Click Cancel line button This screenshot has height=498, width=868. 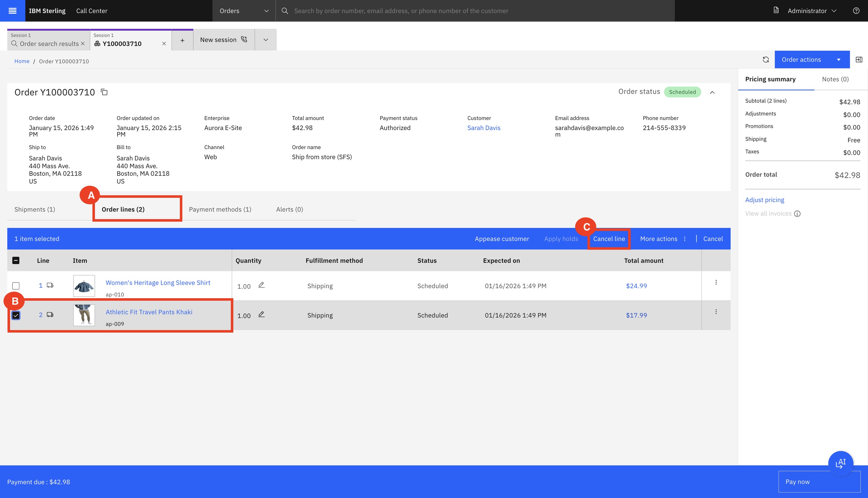tap(609, 239)
